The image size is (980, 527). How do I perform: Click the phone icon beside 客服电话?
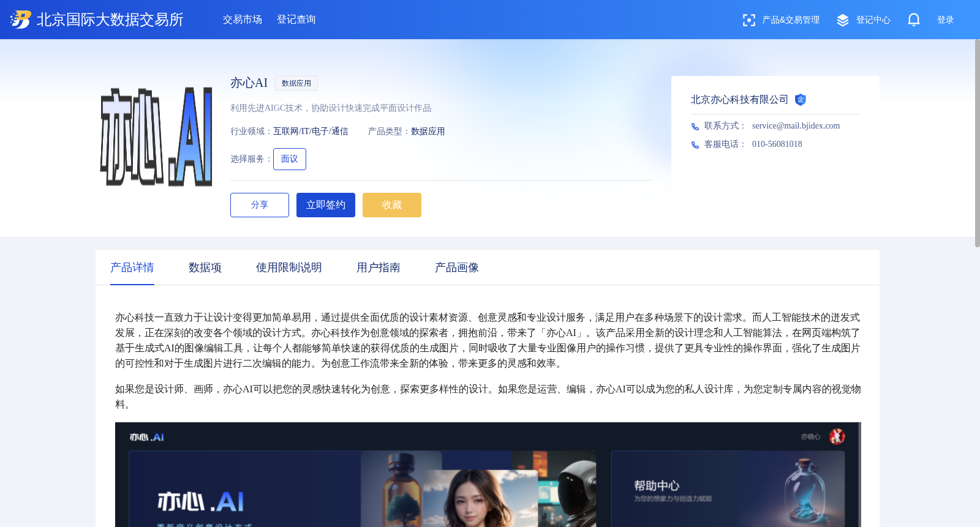click(695, 145)
